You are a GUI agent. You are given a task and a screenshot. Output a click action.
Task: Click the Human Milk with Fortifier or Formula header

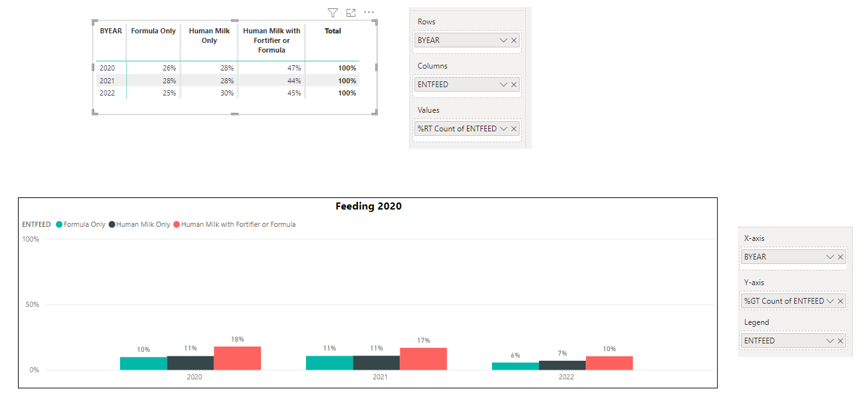coord(271,40)
